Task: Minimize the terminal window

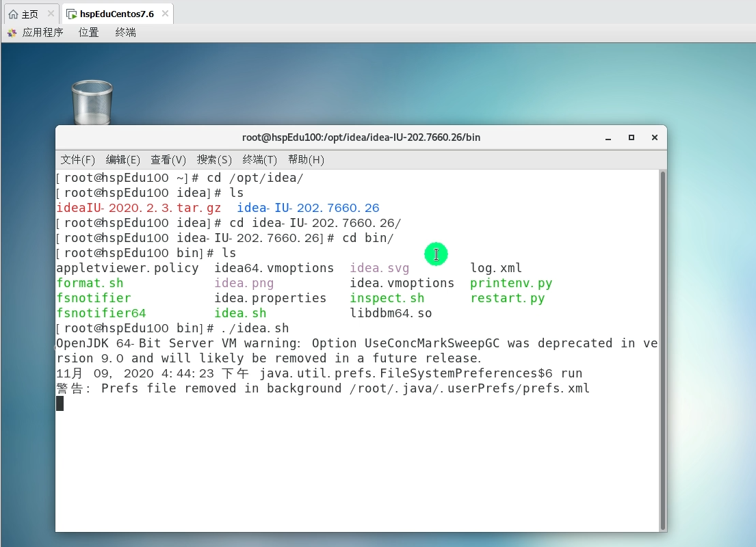Action: click(x=608, y=138)
